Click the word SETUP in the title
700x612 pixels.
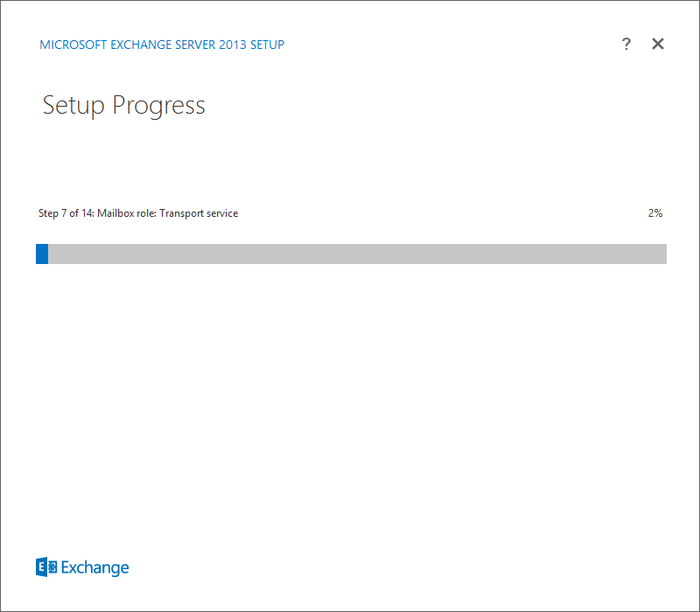[x=269, y=45]
